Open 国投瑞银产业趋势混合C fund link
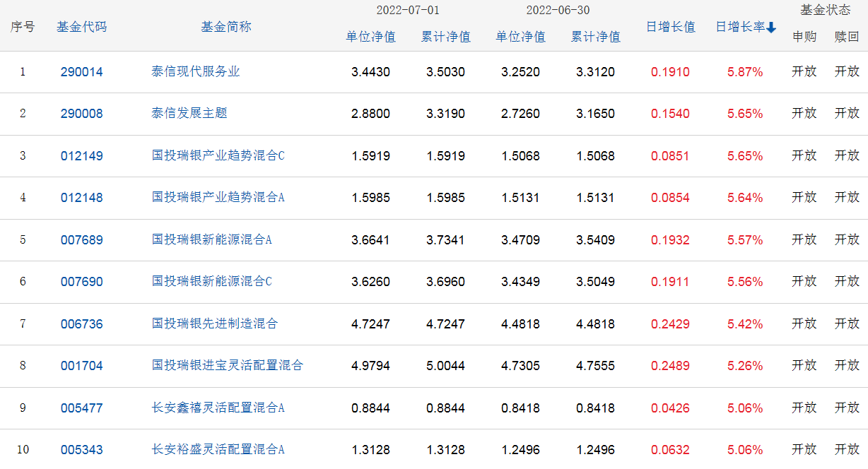Screen dimensions: 868x469 click(218, 155)
